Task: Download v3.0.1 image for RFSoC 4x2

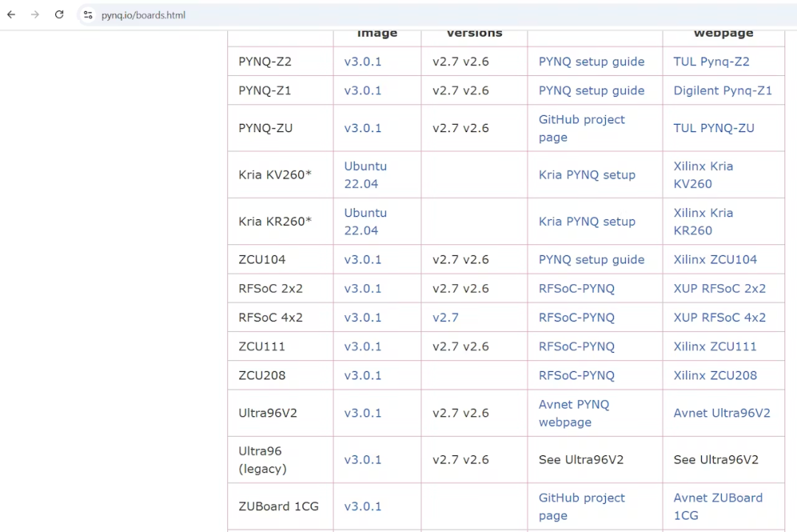Action: pos(362,317)
